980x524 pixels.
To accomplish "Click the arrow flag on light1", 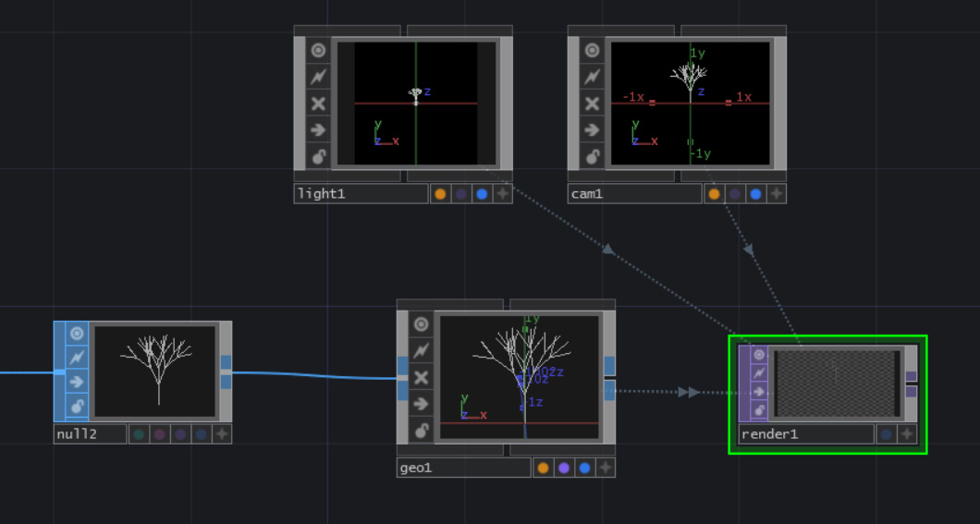I will coord(318,130).
